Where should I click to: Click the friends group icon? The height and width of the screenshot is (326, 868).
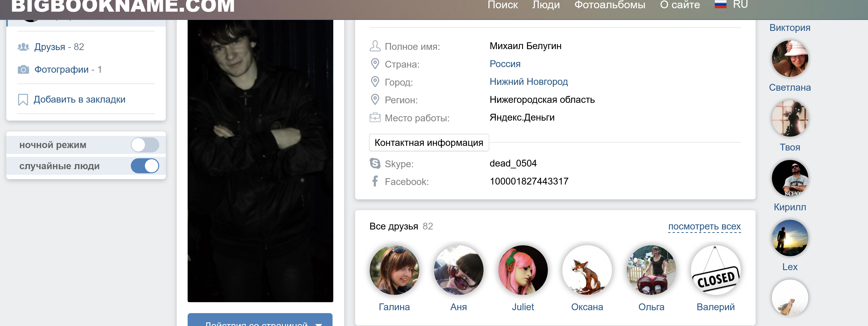pyautogui.click(x=23, y=47)
